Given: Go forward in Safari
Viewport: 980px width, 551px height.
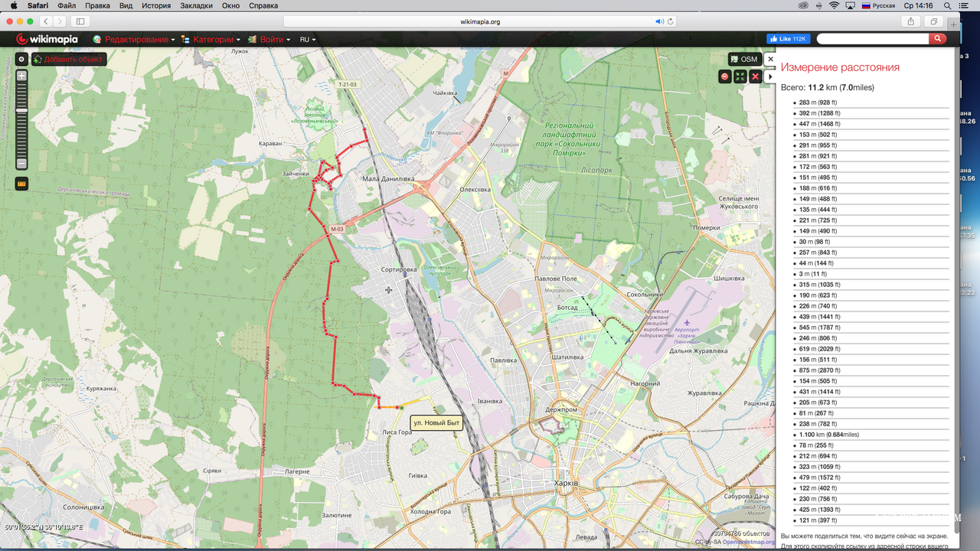Looking at the screenshot, I should (x=60, y=21).
